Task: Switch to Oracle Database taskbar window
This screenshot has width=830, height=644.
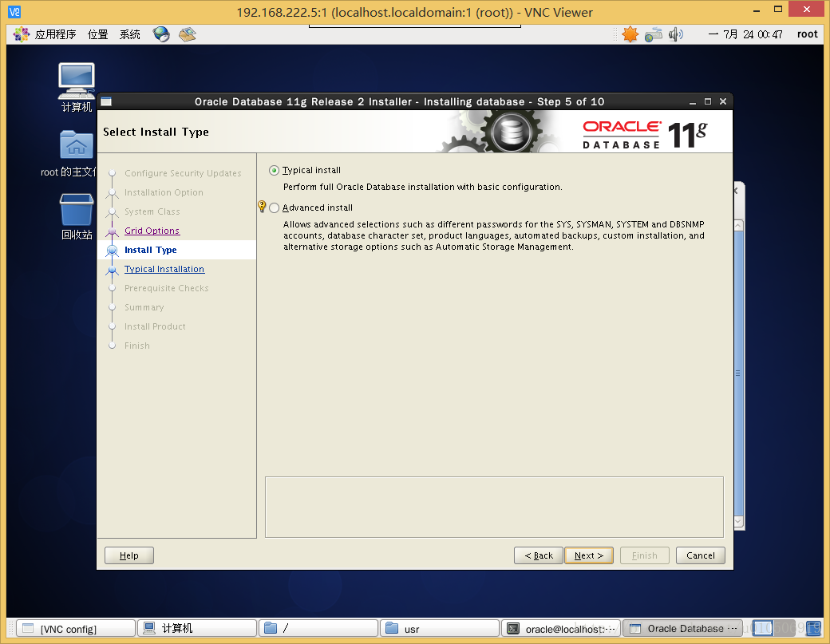Action: 682,629
